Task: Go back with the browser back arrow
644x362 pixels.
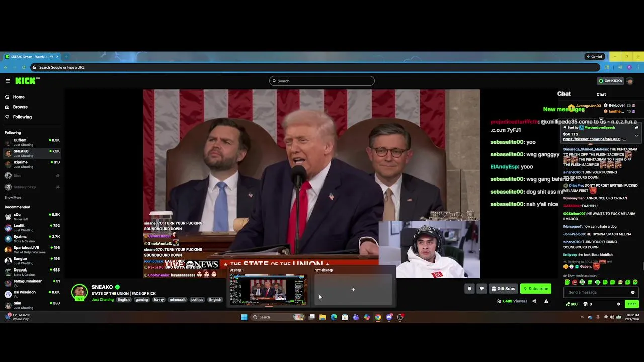Action: [6, 67]
